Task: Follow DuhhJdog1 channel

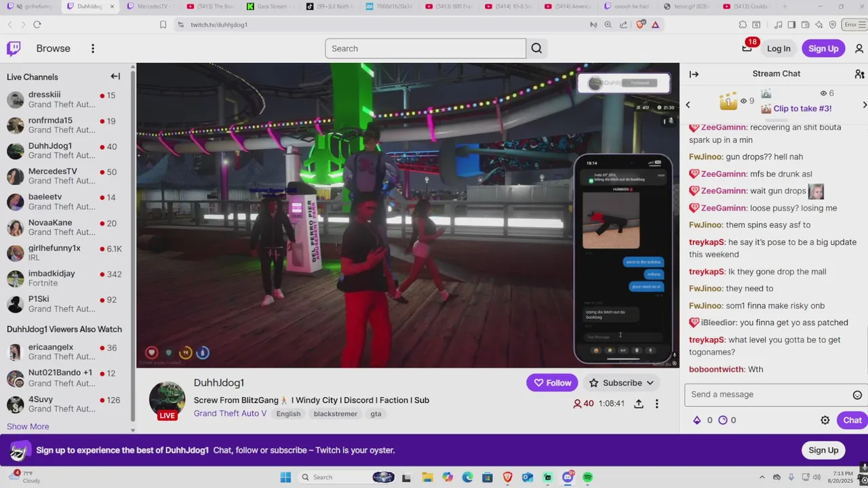Action: [552, 383]
